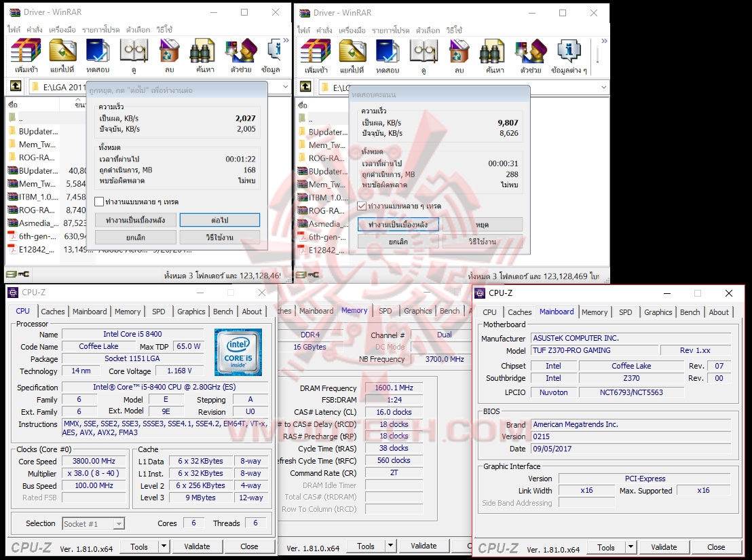Switch to Bench tab in left CPU-Z
This screenshot has width=752, height=560.
tap(223, 311)
